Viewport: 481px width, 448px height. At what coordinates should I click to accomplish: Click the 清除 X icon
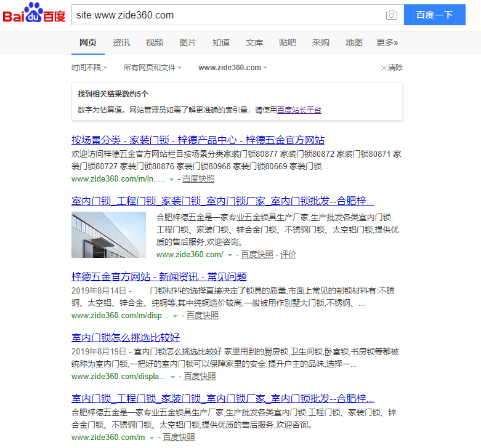[x=384, y=68]
